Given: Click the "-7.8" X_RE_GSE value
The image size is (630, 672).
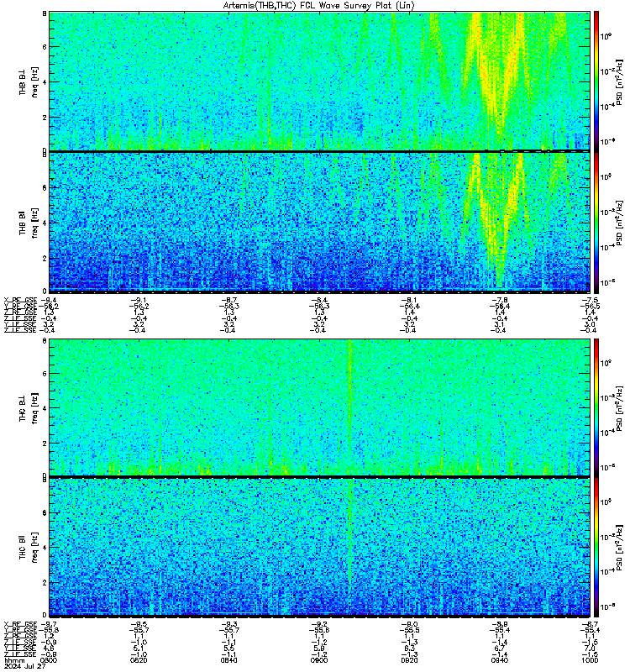Looking at the screenshot, I should pos(500,300).
